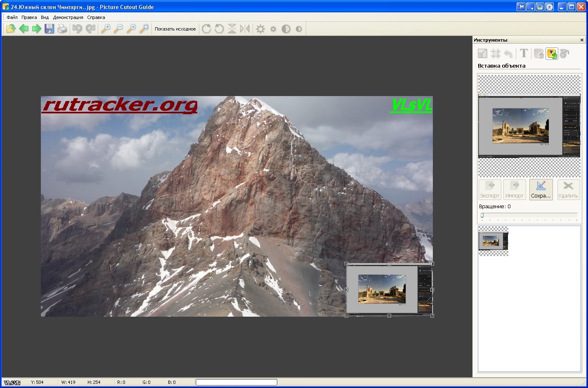The width and height of the screenshot is (588, 388).
Task: Click the double-chevron roll-up button in title bar
Action: (x=550, y=7)
